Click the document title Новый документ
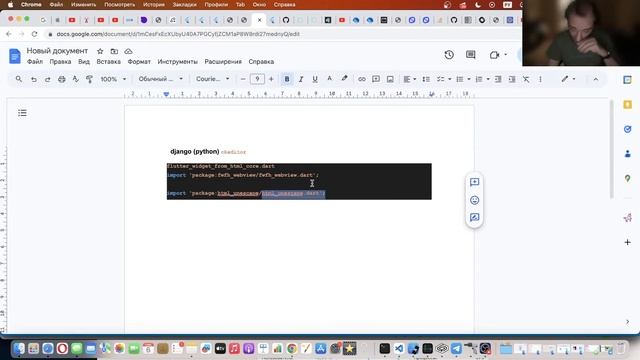Image resolution: width=640 pixels, height=360 pixels. [x=57, y=51]
